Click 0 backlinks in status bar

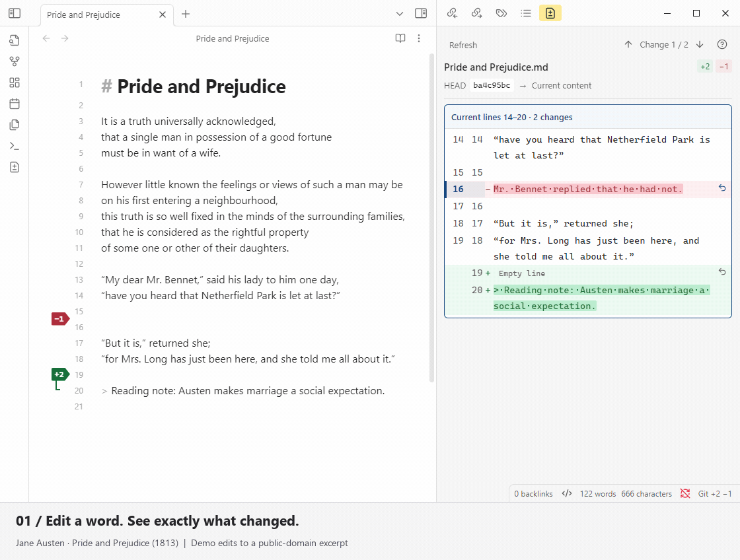533,493
